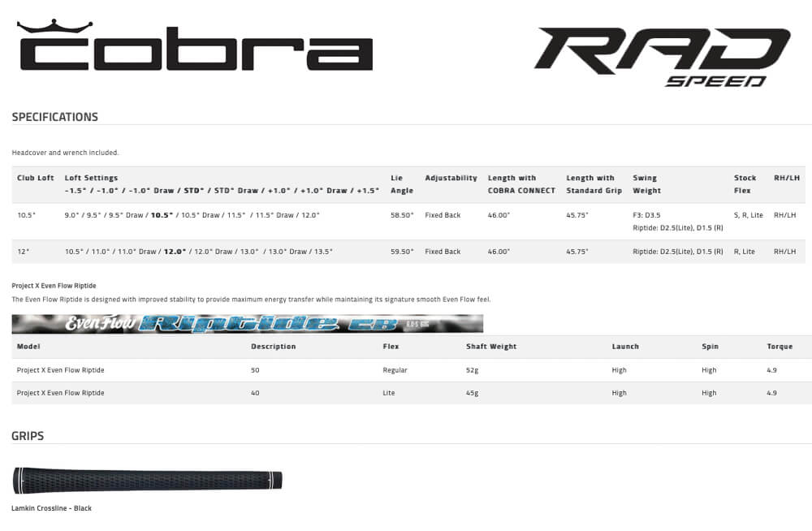Click the 59.50° lie angle value
The image size is (812, 531).
403,251
